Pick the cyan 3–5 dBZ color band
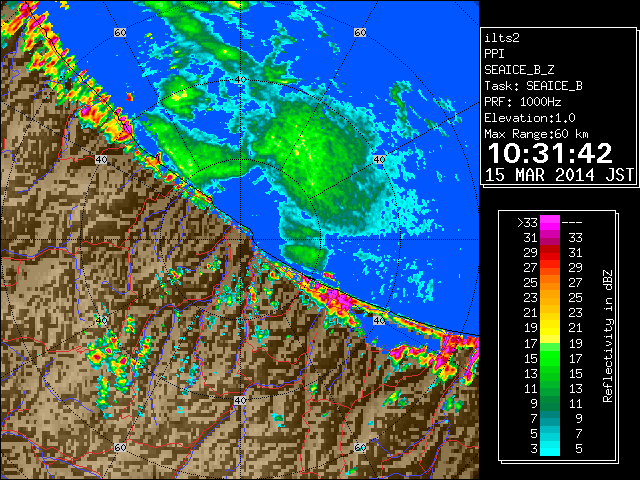Viewport: 640px width, 480px height. coord(550,449)
